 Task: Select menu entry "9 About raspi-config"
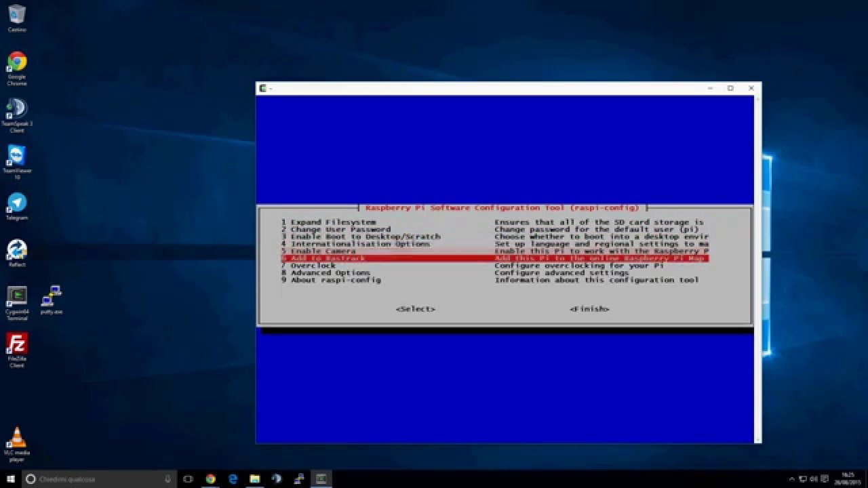point(331,280)
